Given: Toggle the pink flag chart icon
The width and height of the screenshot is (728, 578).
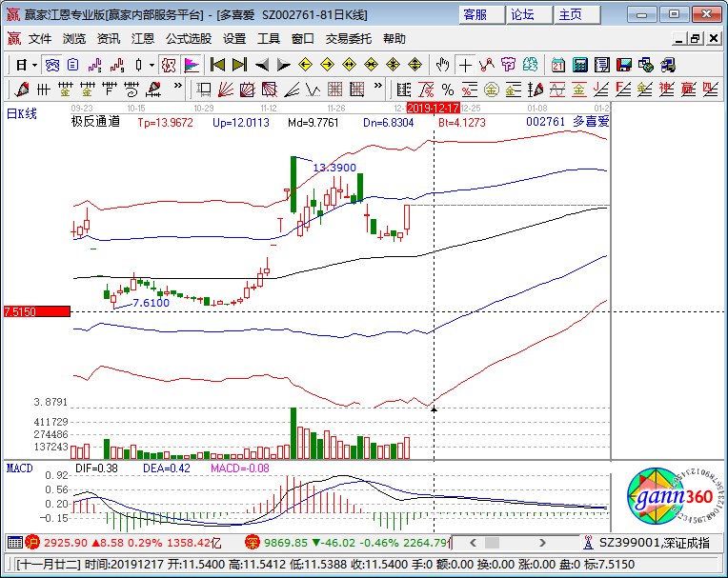Looking at the screenshot, I should pos(192,65).
